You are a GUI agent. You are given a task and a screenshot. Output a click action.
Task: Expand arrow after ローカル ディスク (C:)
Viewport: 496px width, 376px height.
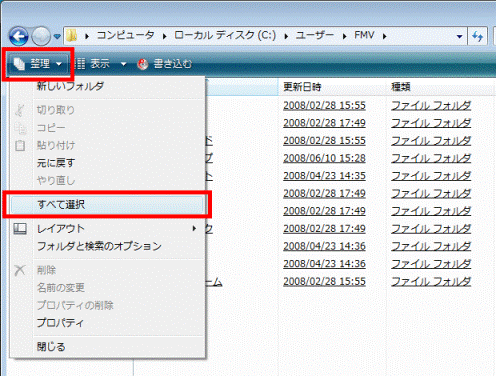click(x=286, y=36)
